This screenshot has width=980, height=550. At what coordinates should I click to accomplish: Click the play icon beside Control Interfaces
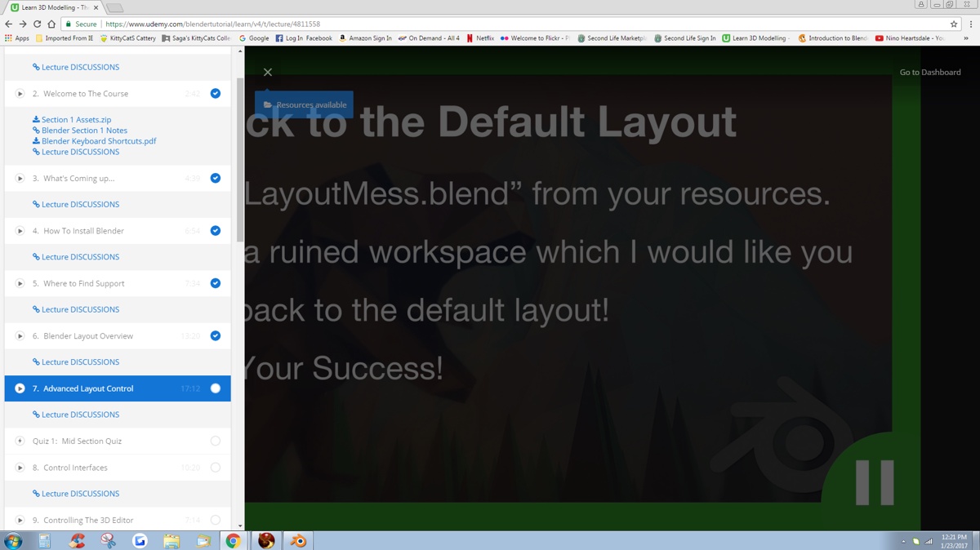point(20,468)
